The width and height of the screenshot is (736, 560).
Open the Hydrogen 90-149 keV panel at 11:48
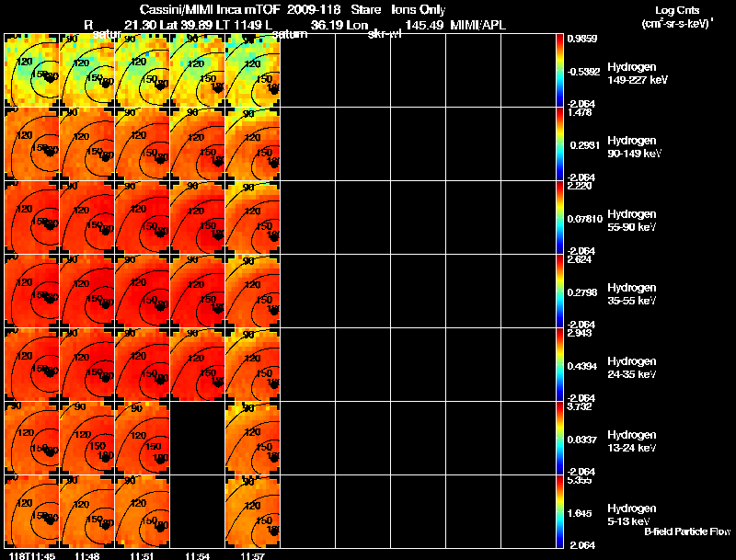[86, 144]
